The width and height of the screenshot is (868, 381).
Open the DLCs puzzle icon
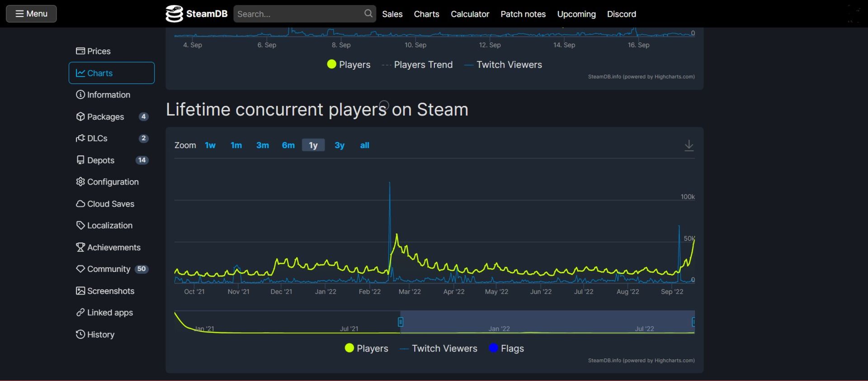pos(80,138)
